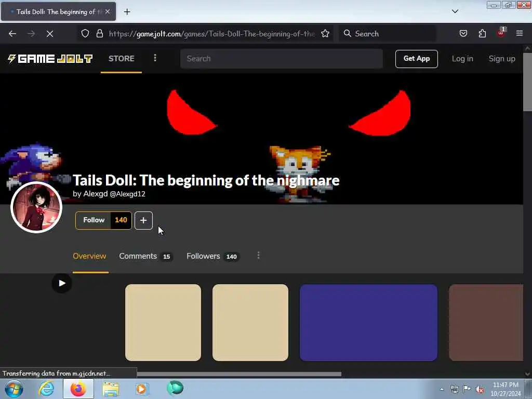This screenshot has width=532, height=399.
Task: Open Windows Explorer from the taskbar
Action: (x=111, y=389)
